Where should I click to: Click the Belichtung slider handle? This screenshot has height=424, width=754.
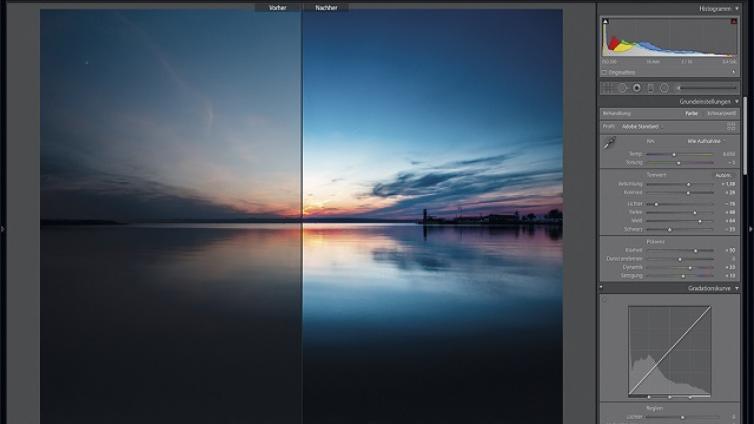click(689, 184)
